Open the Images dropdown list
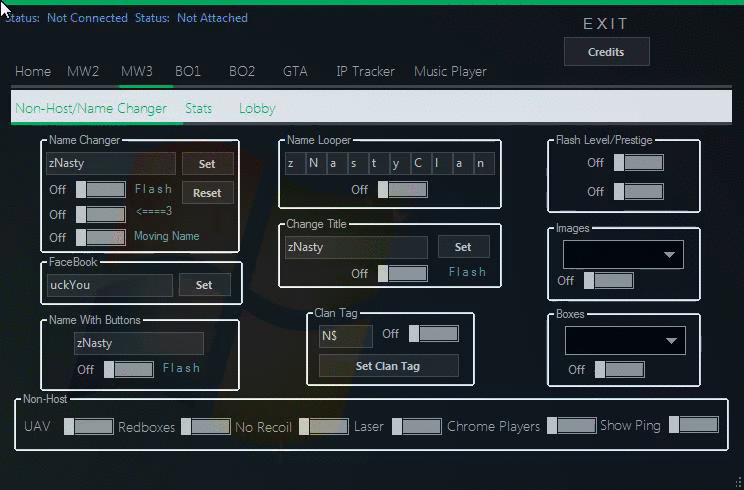This screenshot has width=744, height=490. click(622, 255)
